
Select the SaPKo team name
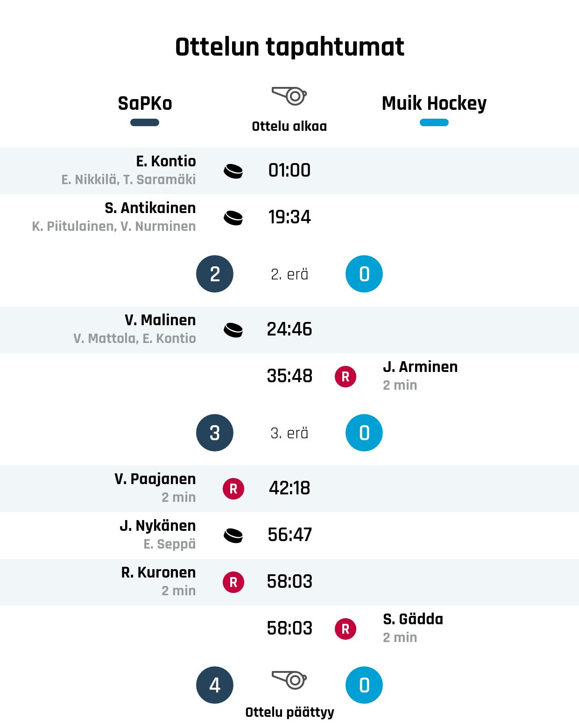pos(145,103)
